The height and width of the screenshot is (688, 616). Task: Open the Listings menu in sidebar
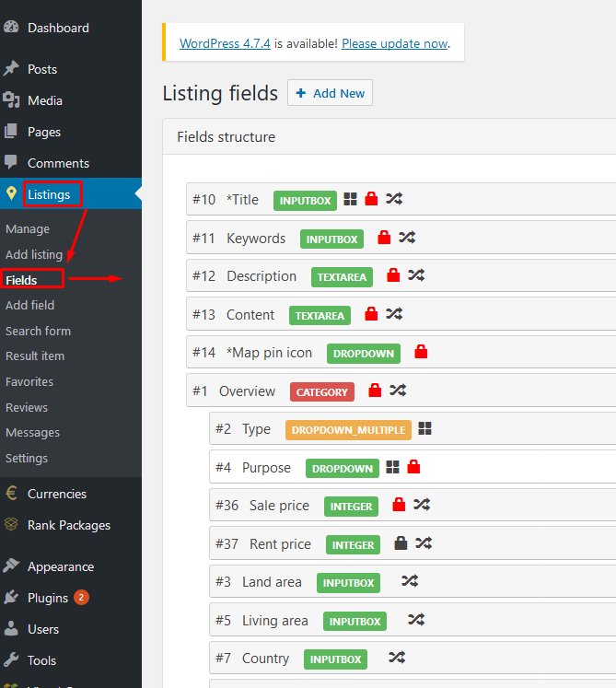click(49, 194)
